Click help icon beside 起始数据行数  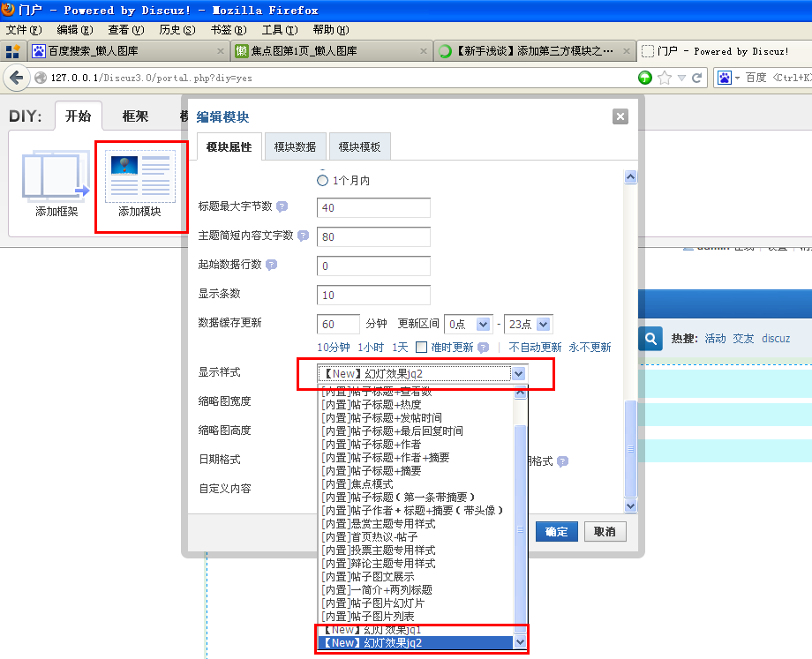pos(271,265)
